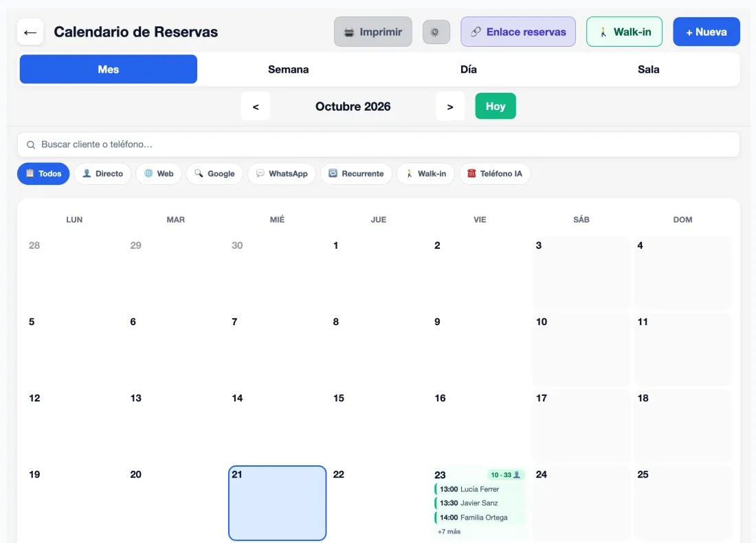756x543 pixels.
Task: Filter by WhatsApp reservations
Action: coord(282,174)
